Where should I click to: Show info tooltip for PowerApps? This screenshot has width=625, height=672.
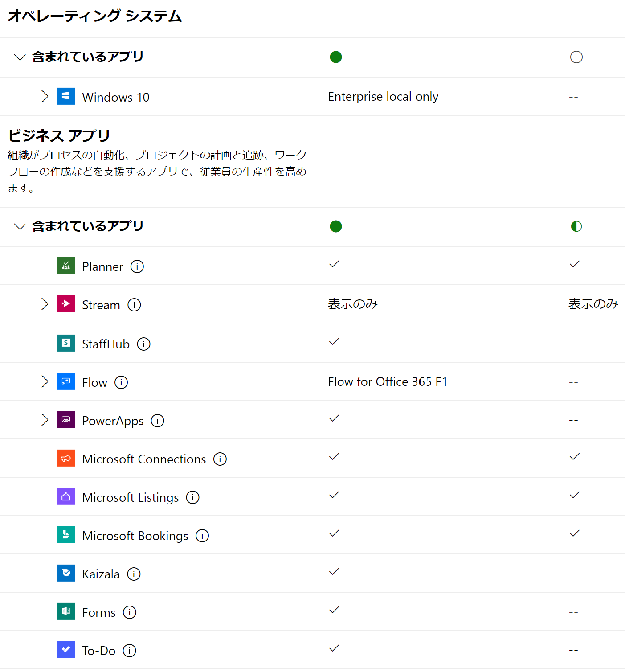point(157,421)
